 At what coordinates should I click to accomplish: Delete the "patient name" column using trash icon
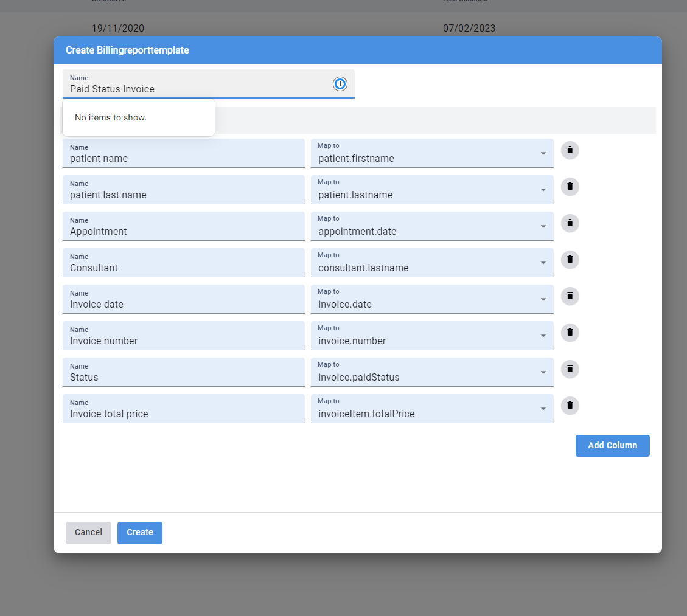570,150
